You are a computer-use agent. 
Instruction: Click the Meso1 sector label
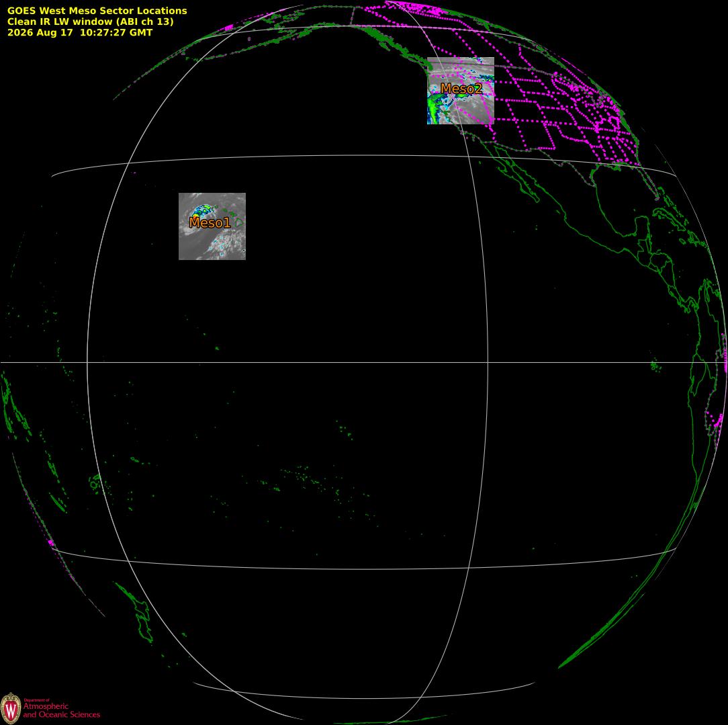(x=210, y=222)
